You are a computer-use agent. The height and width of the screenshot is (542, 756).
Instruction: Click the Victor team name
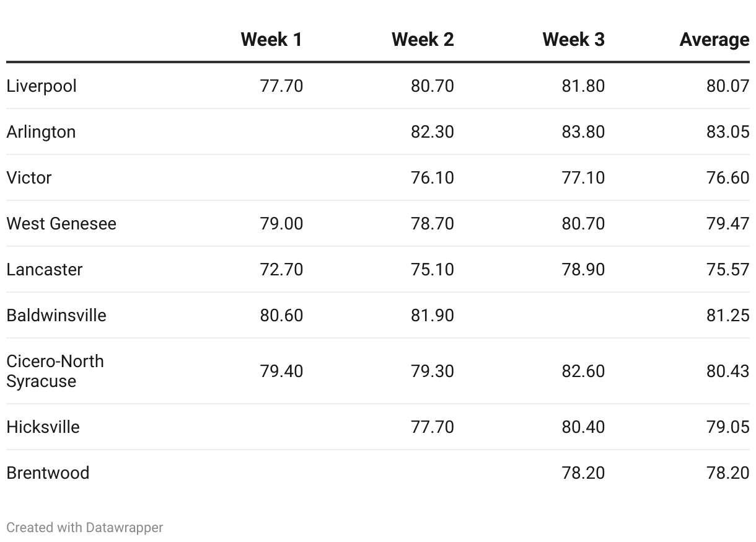point(29,177)
